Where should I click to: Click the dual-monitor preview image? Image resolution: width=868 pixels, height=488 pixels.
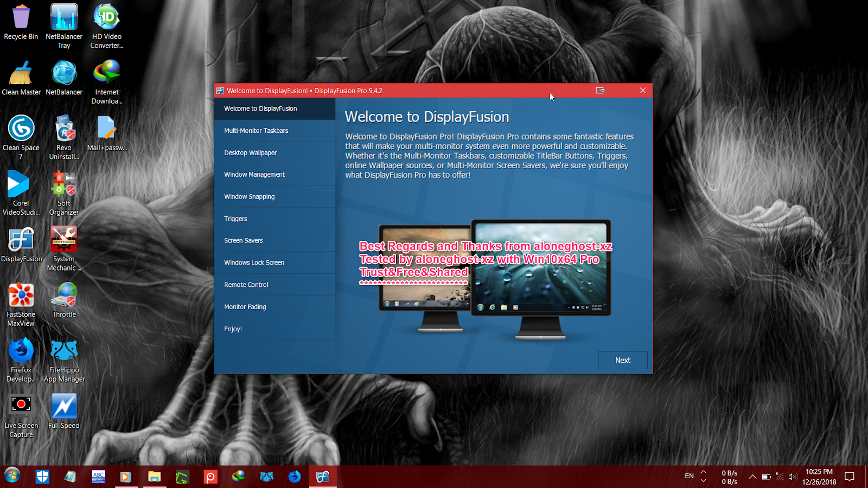[494, 279]
